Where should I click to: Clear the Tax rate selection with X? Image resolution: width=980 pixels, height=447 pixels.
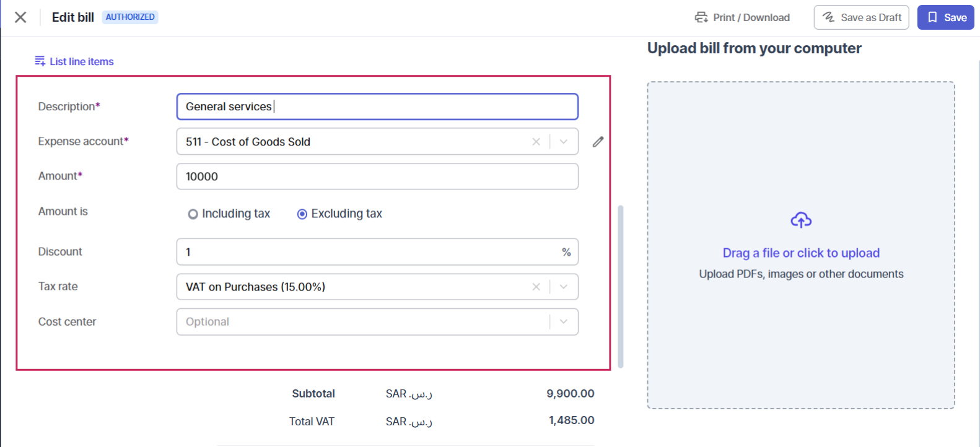point(536,287)
